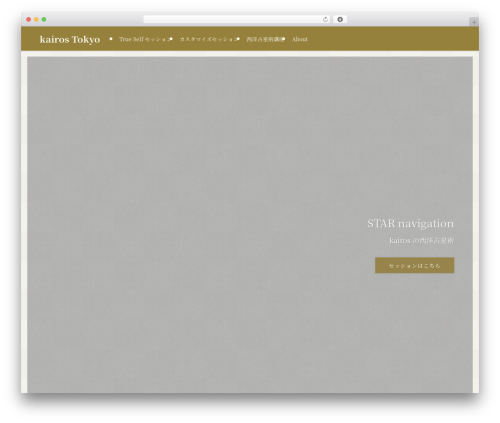
Task: Click the bullet dot after kairos Tokyo logo
Action: click(111, 39)
